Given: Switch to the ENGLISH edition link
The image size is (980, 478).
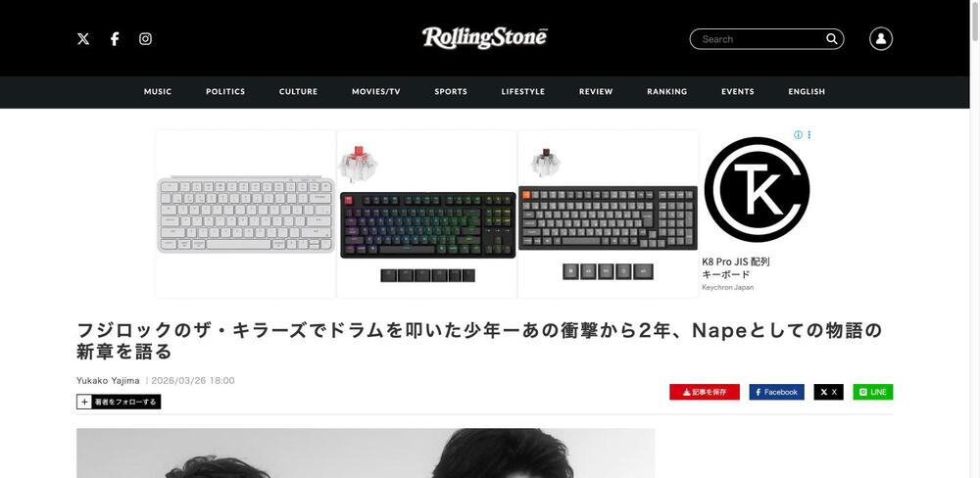Looking at the screenshot, I should (x=807, y=91).
